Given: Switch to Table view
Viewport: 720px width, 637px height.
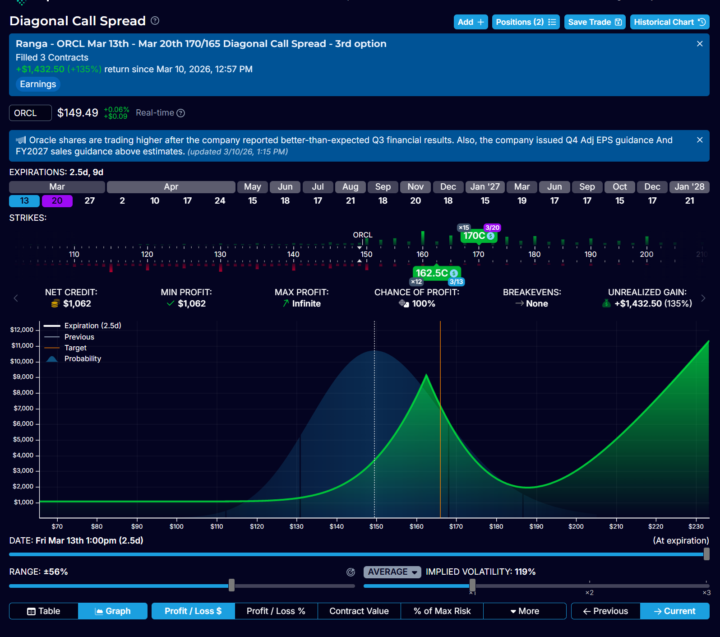Looking at the screenshot, I should (44, 611).
